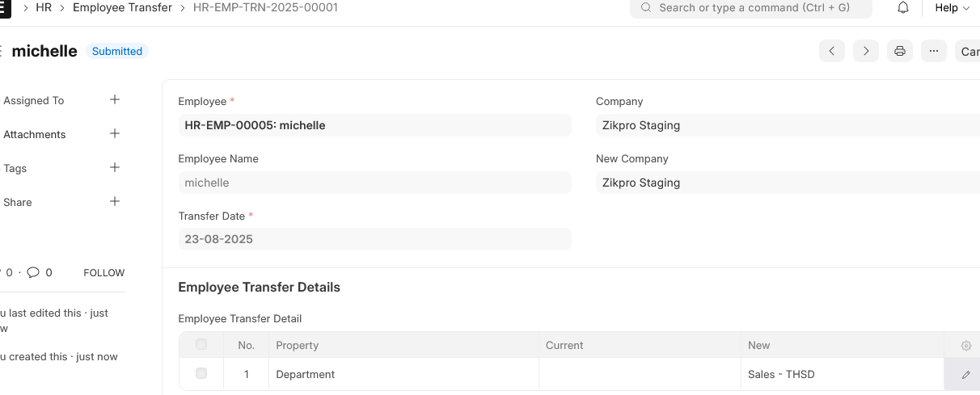This screenshot has width=980, height=395.
Task: Share document using plus icon
Action: point(115,201)
